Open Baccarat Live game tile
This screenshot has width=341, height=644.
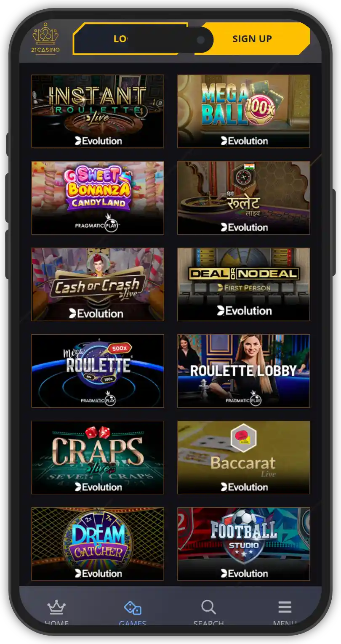click(x=244, y=458)
